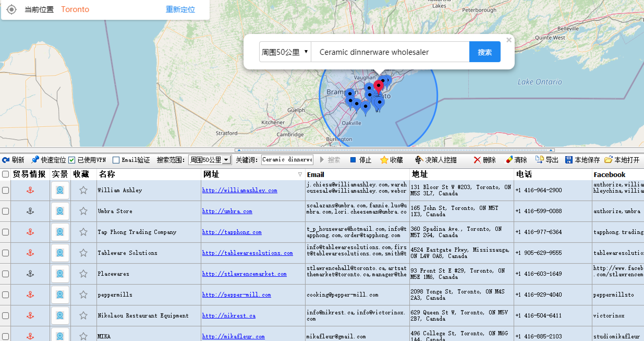Open Tap Phong's street view icon

pyautogui.click(x=60, y=232)
